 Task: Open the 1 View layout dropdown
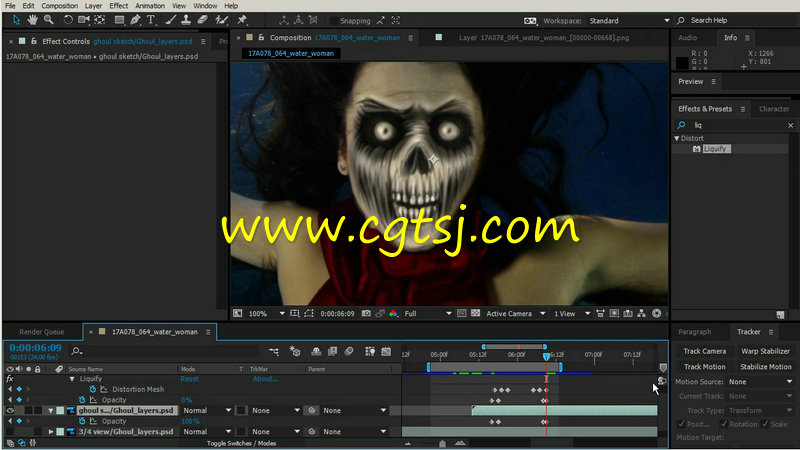[x=572, y=313]
